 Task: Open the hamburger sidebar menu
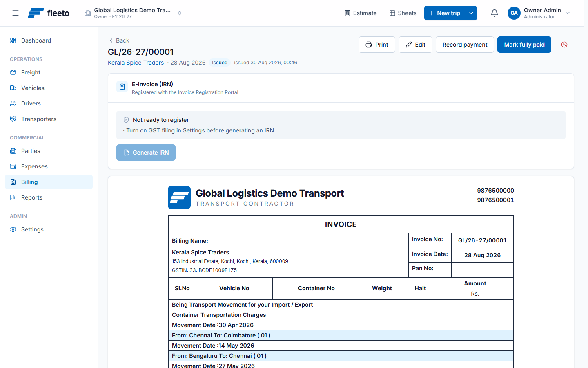(16, 13)
